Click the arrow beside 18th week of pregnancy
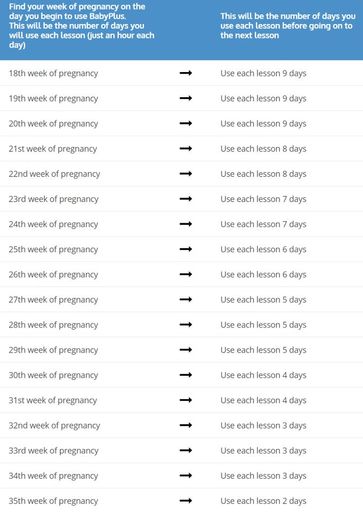Image resolution: width=363 pixels, height=512 pixels. coord(186,73)
